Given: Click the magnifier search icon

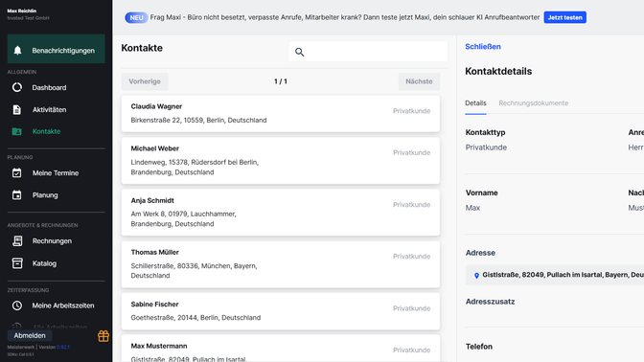Looking at the screenshot, I should [299, 52].
